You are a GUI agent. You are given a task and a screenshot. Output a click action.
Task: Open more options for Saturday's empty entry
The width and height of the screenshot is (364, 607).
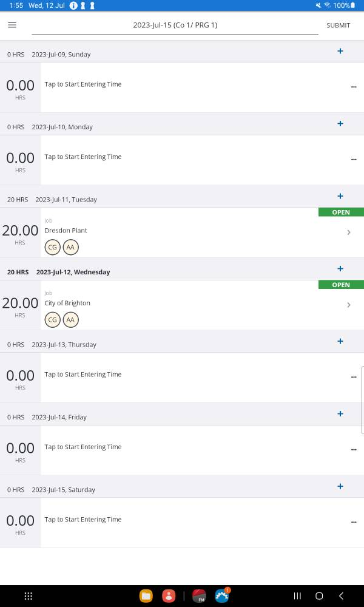point(354,522)
